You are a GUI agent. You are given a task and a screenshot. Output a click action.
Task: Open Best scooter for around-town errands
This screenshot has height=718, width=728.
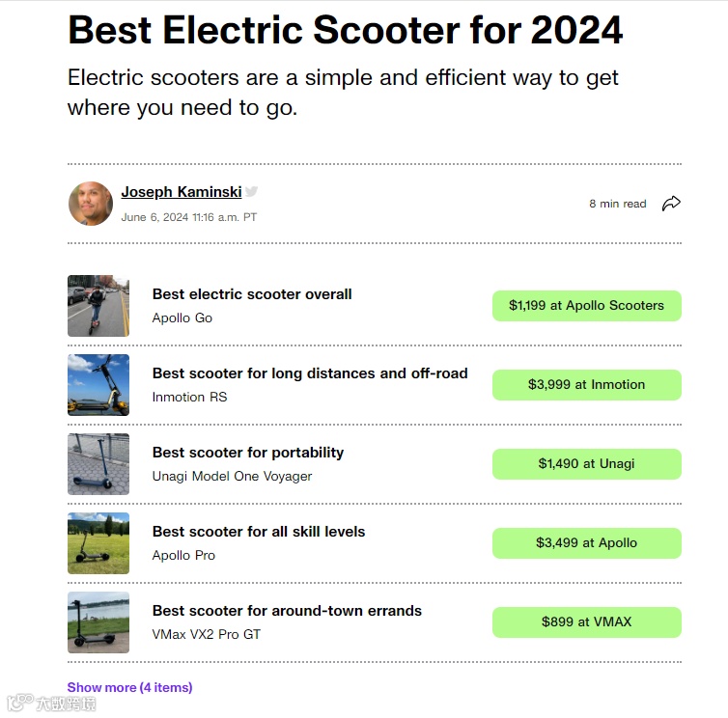287,611
